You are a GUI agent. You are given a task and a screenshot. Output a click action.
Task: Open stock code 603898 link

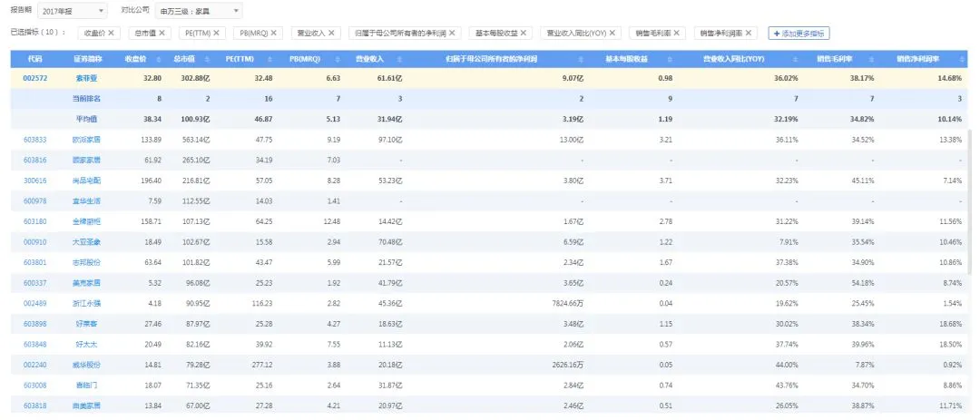click(x=35, y=324)
